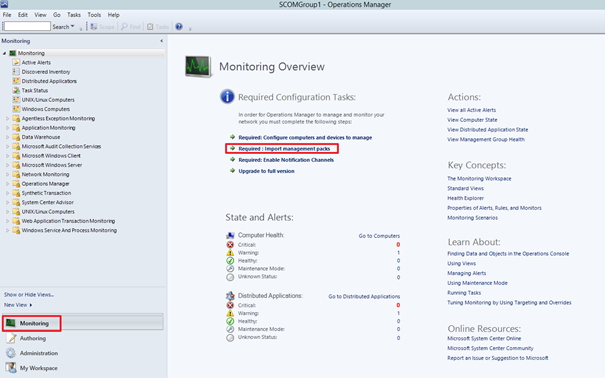Click the Agentless Exception Monitoring folder icon
Viewport: 605px width, 378px height.
16,118
